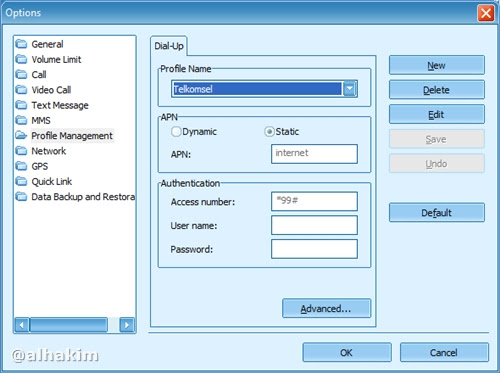The height and width of the screenshot is (373, 500).
Task: Open Video Call options
Action: [x=51, y=90]
